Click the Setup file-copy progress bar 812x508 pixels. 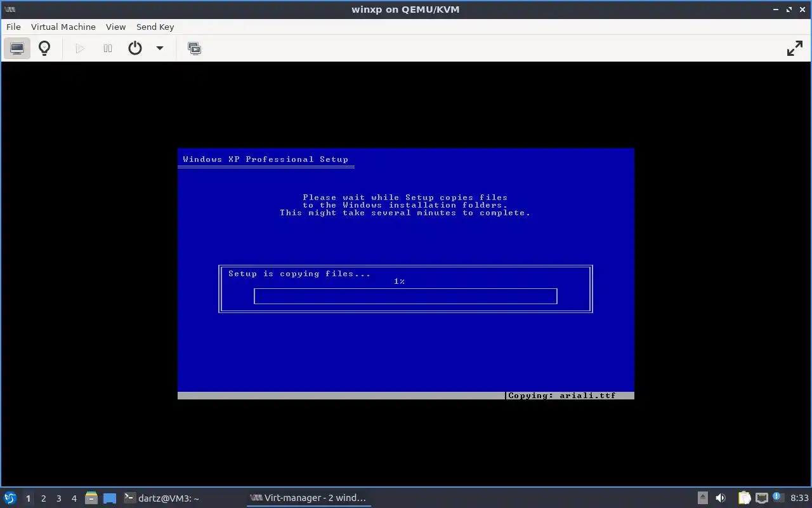point(405,296)
